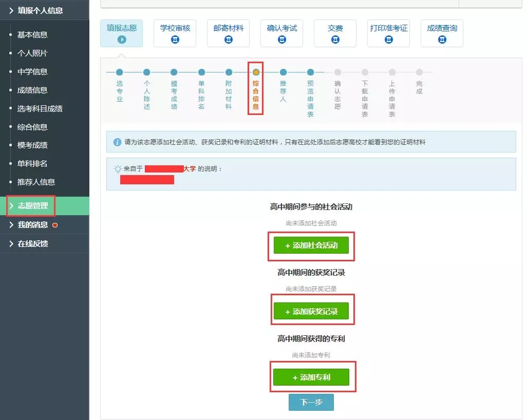Go to the 推荐人 step dot
Screen dimensions: 527x420
[283, 72]
